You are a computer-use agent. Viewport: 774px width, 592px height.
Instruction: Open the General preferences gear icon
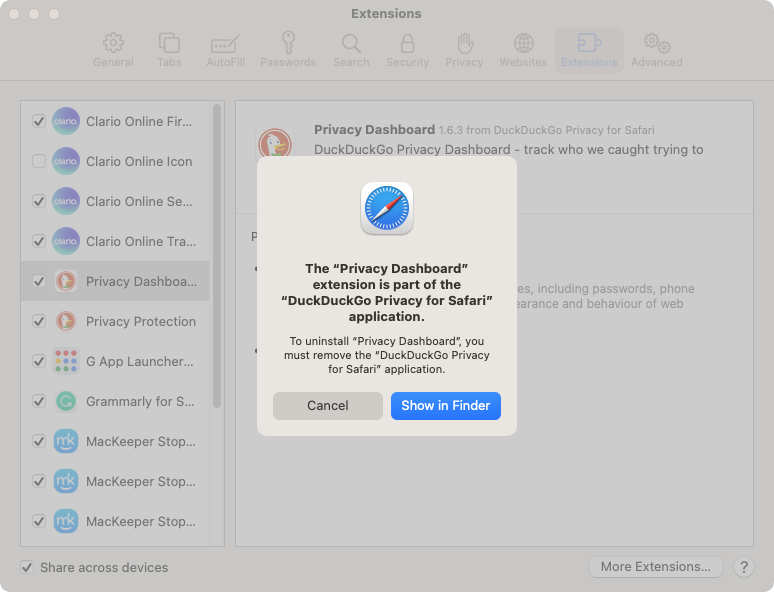(114, 43)
